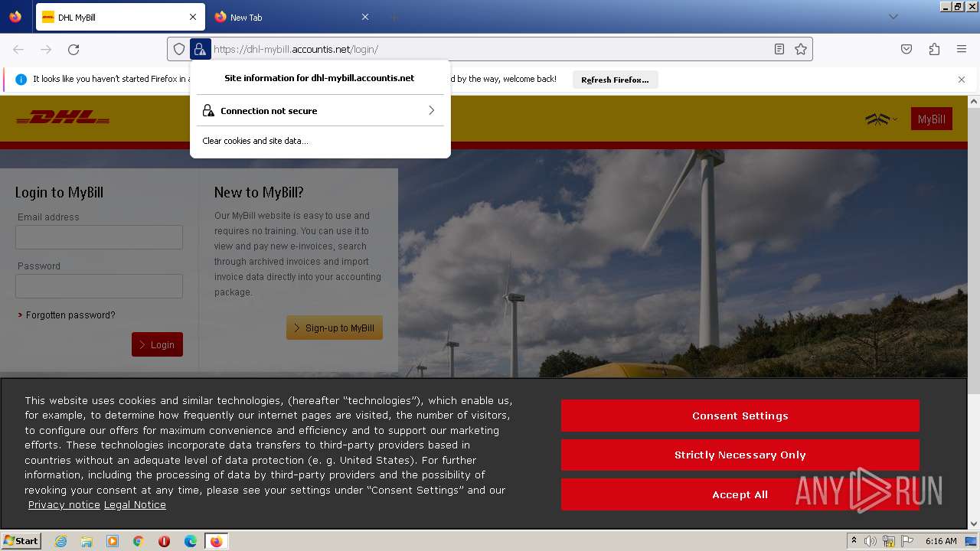The image size is (980, 551).
Task: Open Save to Pocket icon
Action: point(906,49)
